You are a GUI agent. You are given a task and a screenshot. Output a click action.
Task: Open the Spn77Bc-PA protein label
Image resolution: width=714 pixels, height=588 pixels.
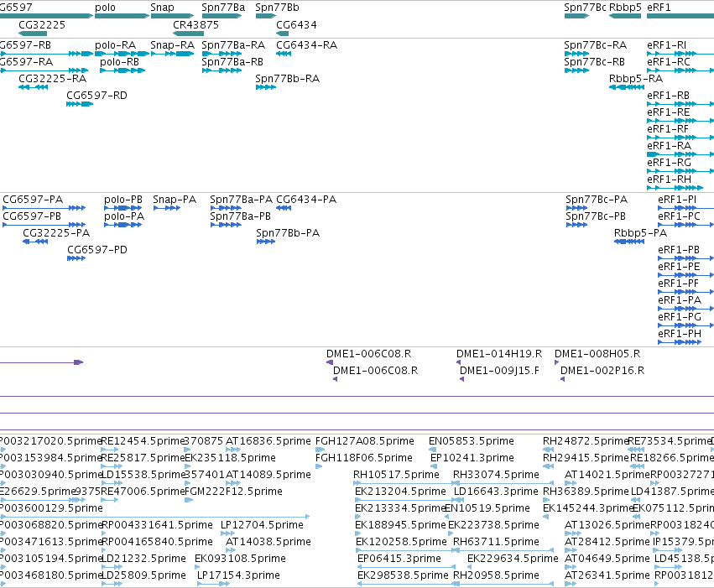coord(597,200)
